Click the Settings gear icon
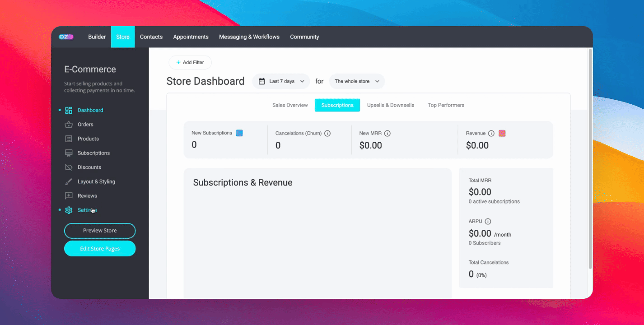644x325 pixels. point(69,210)
